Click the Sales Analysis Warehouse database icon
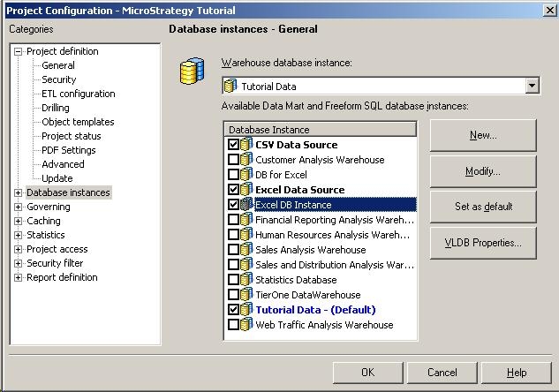Image resolution: width=559 pixels, height=392 pixels. 246,250
